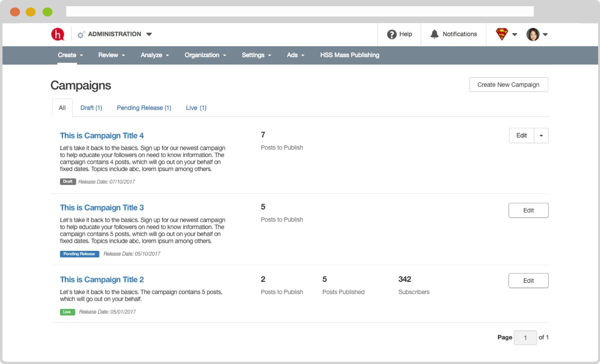Edit Campaign Title 2
Image resolution: width=600 pixels, height=364 pixels.
528,281
